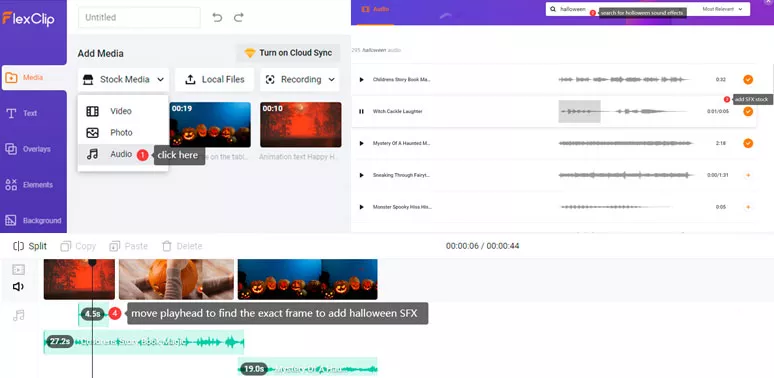The height and width of the screenshot is (378, 774).
Task: Go to the Background sidebar tab
Action: (33, 221)
